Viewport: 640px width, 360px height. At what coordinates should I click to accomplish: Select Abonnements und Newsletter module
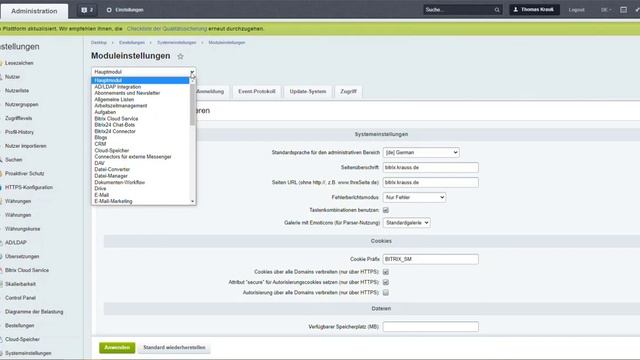pyautogui.click(x=127, y=93)
